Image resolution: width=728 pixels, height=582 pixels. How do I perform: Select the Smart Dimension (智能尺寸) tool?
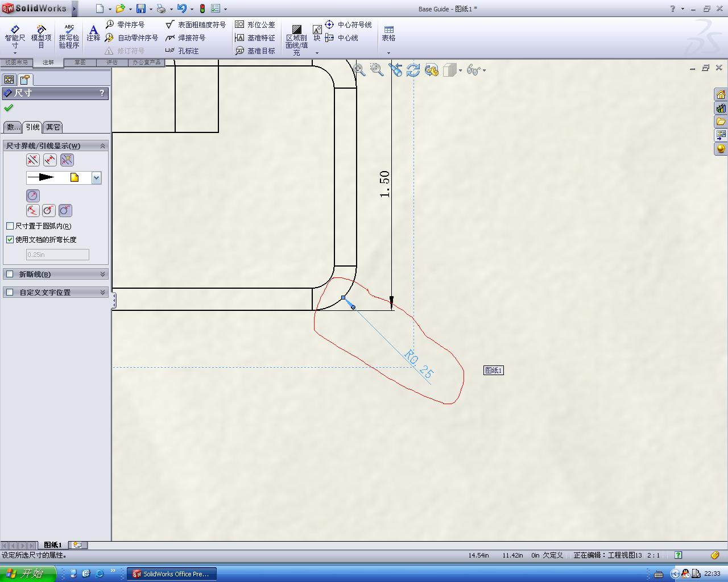pyautogui.click(x=15, y=38)
